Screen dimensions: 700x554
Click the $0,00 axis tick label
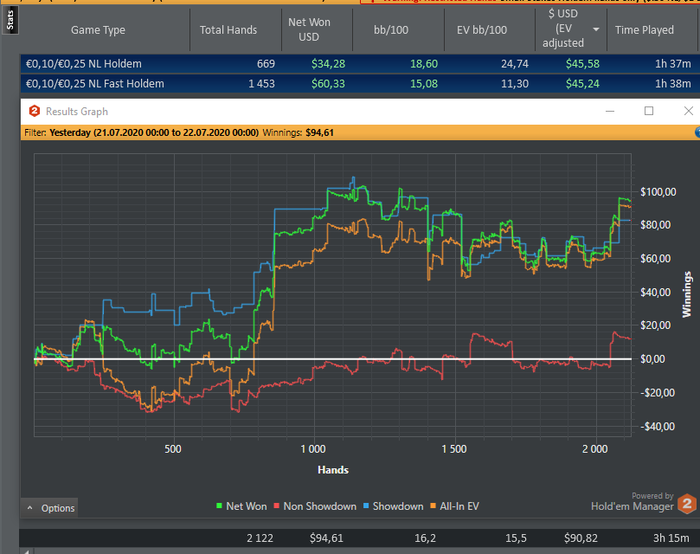(652, 359)
